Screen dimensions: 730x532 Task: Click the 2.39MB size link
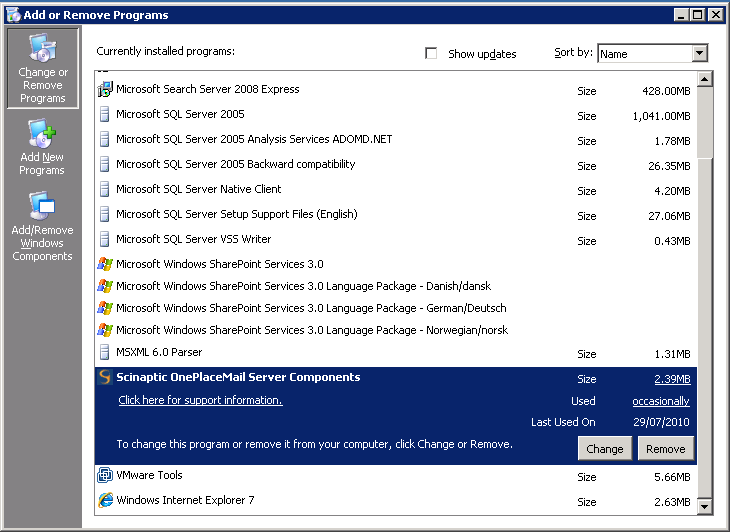672,379
